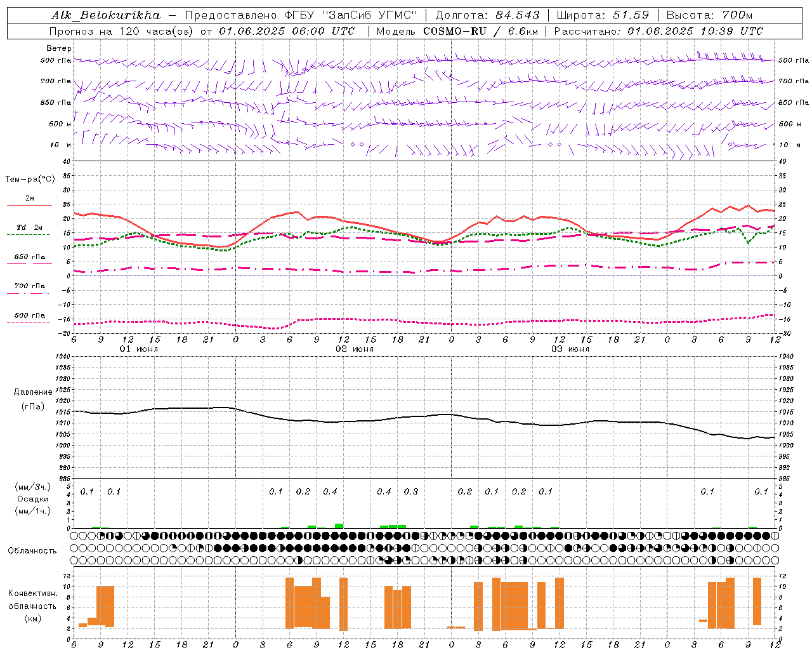Click the 0.3 three-hour precipitation value

coord(411,491)
